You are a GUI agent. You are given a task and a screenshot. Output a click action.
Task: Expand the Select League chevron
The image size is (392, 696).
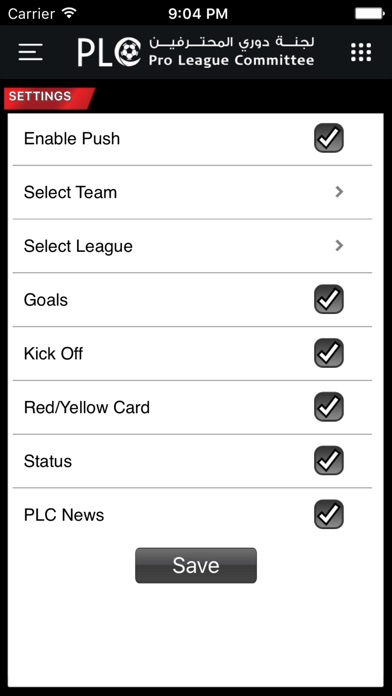point(339,245)
